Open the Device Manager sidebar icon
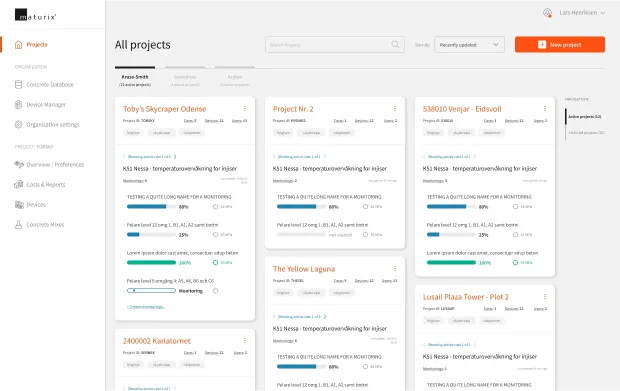Viewport: 620px width, 391px height. (18, 105)
